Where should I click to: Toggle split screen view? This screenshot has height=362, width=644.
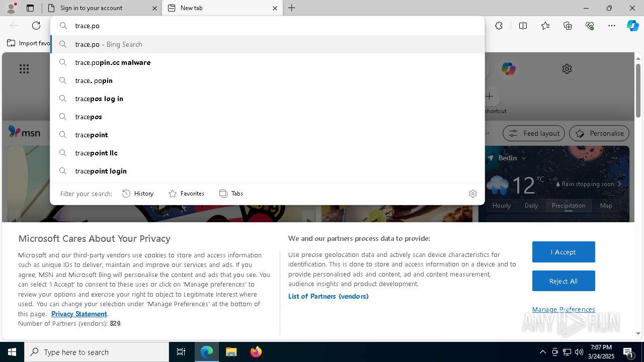(523, 26)
